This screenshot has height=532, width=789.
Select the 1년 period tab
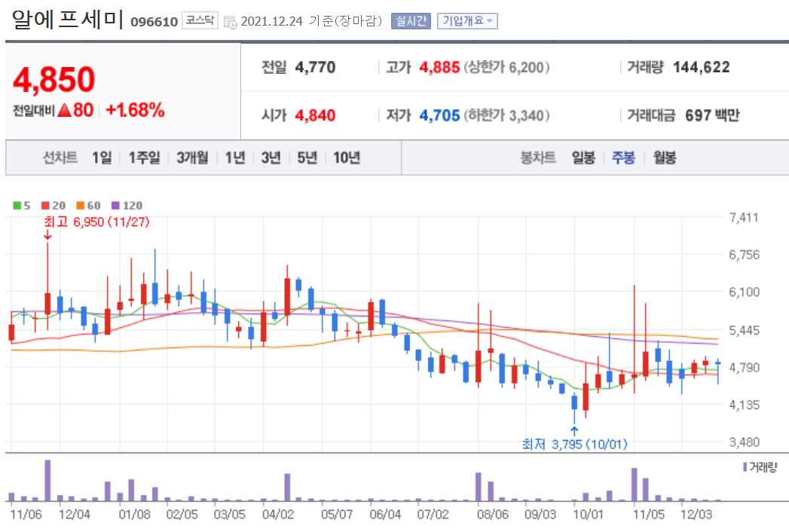(x=234, y=158)
